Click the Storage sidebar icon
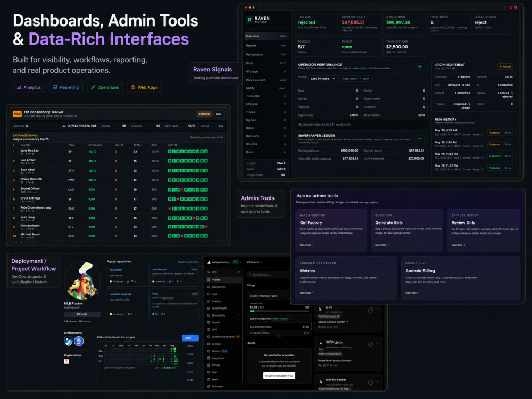Image resolution: width=532 pixels, height=399 pixels. [x=209, y=365]
